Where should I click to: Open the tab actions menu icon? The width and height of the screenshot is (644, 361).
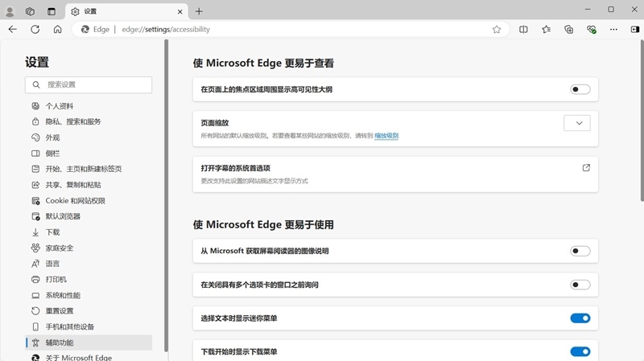(x=52, y=11)
